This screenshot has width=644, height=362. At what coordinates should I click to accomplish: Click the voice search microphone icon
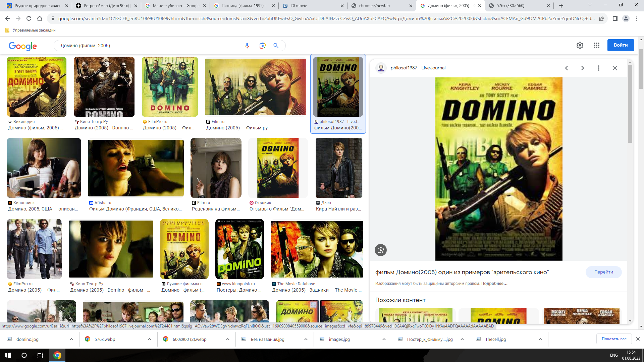tap(247, 46)
